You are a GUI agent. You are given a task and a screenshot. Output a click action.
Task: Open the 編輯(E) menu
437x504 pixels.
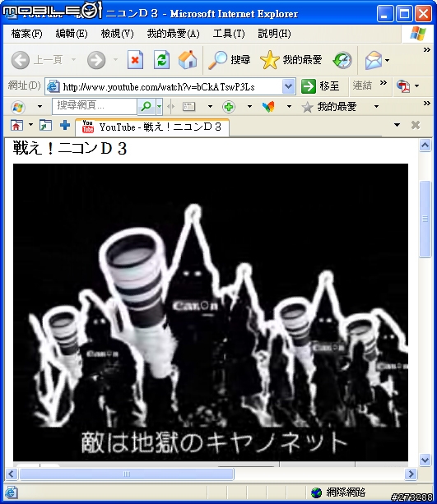(x=72, y=34)
